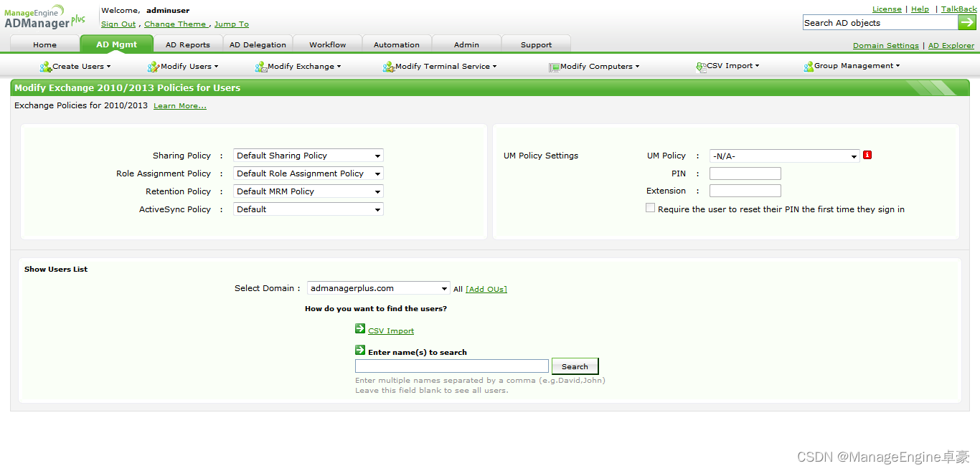980x471 pixels.
Task: Open the Support tab
Action: pyautogui.click(x=537, y=44)
